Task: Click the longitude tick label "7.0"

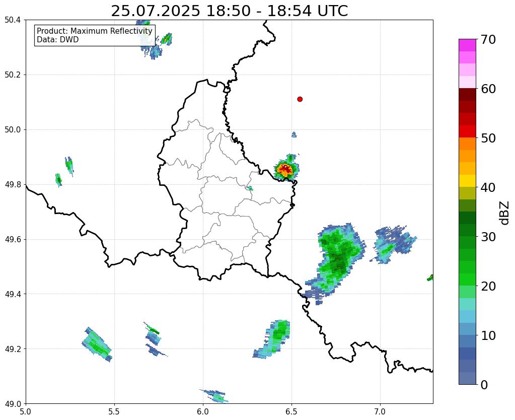Action: 381,412
